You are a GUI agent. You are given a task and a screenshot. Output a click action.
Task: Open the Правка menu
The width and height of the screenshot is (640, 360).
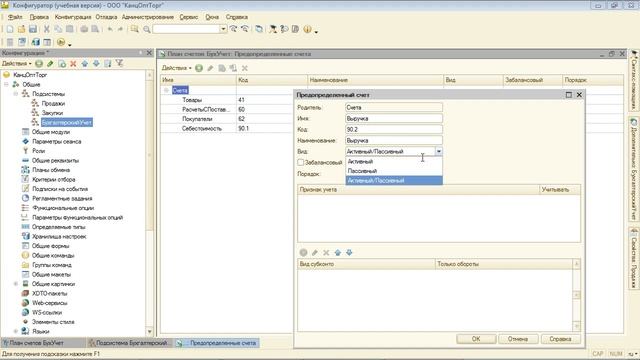(39, 17)
